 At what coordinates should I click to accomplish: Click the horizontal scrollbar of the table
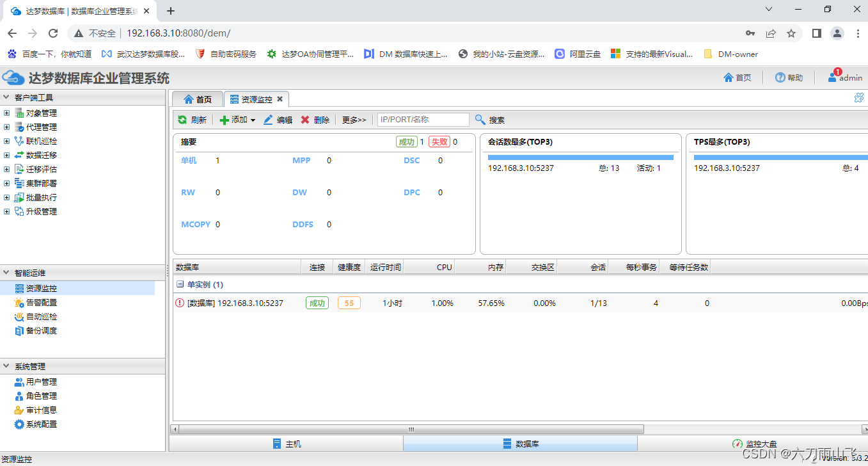coord(411,429)
